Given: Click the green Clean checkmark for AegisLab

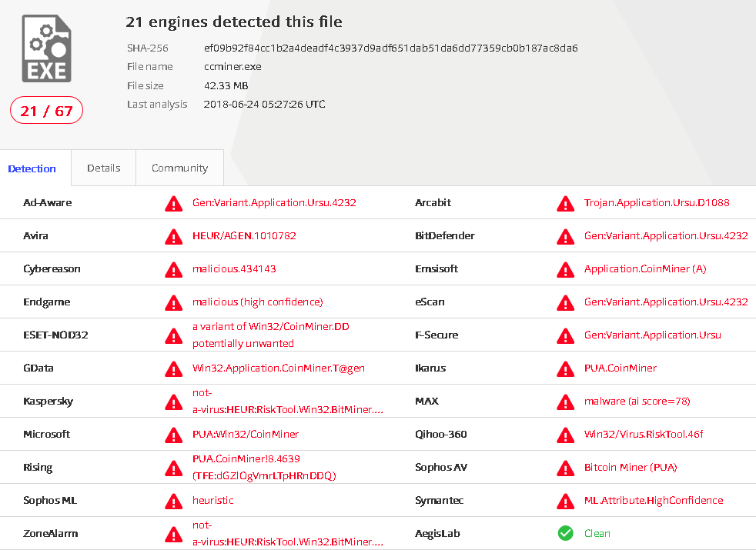Looking at the screenshot, I should tap(566, 533).
